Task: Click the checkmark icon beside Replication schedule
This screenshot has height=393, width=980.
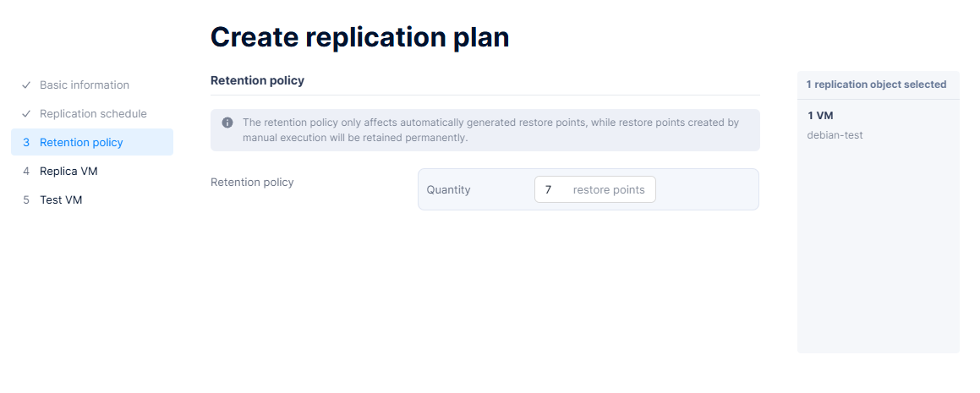Action: click(26, 114)
